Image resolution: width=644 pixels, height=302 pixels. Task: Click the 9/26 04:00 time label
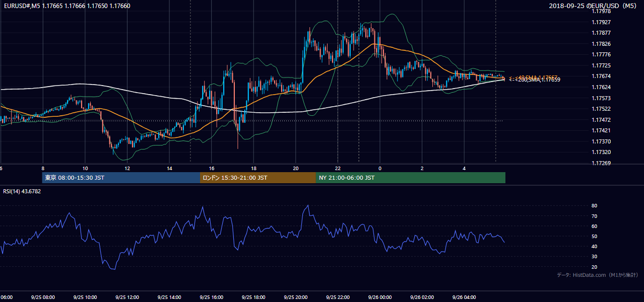click(464, 297)
